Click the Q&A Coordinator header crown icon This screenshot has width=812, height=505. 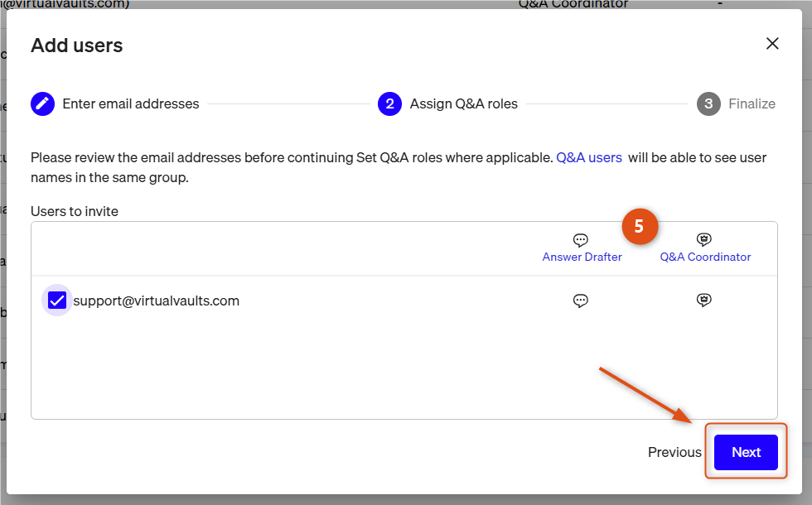pos(703,239)
